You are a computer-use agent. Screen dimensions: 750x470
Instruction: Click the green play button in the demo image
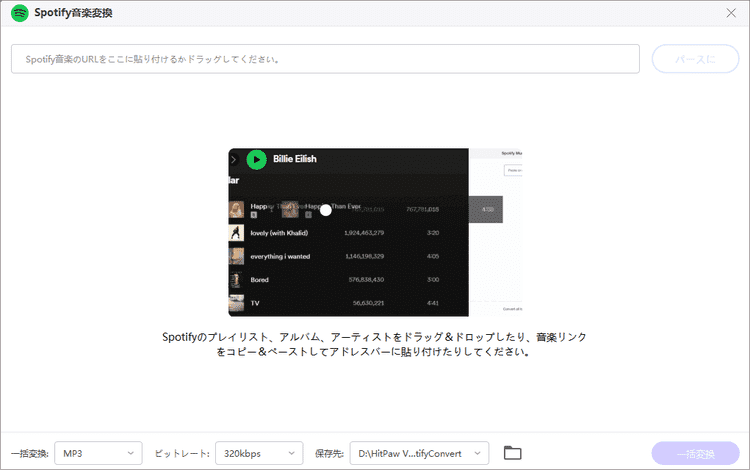tap(256, 160)
